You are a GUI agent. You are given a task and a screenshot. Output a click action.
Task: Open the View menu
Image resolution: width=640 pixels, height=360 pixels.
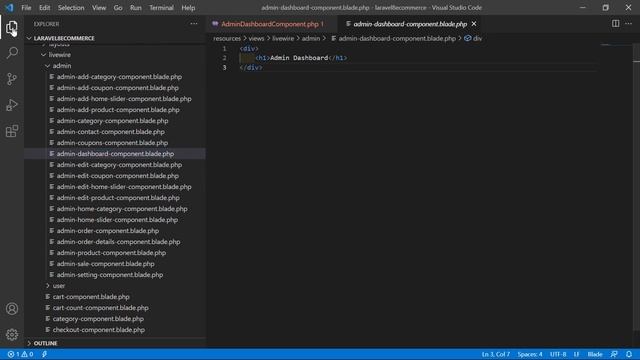[x=99, y=8]
